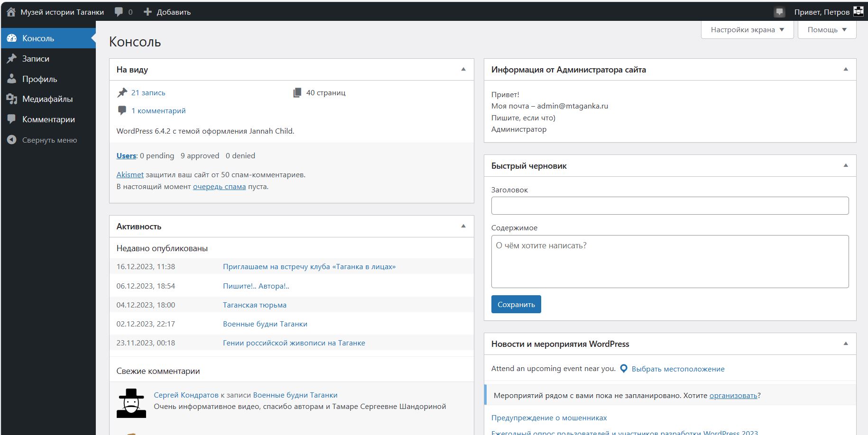
Task: Click the text admin@mtaganka.ru line
Action: pyautogui.click(x=550, y=106)
